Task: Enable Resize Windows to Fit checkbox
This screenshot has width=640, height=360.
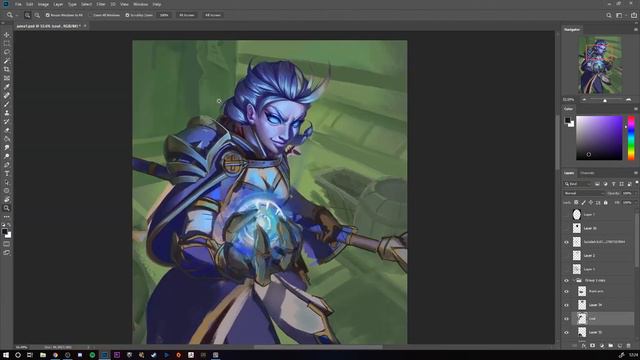Action: tap(48, 15)
